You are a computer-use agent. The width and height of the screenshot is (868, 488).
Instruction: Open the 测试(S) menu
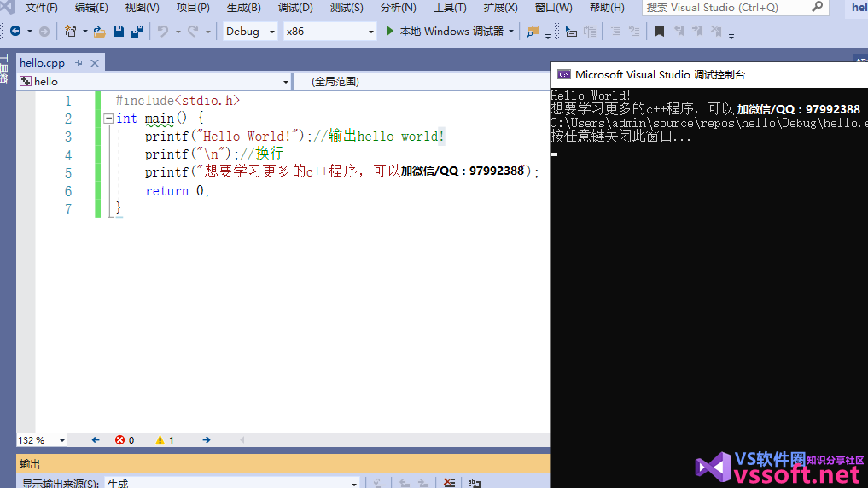[347, 7]
